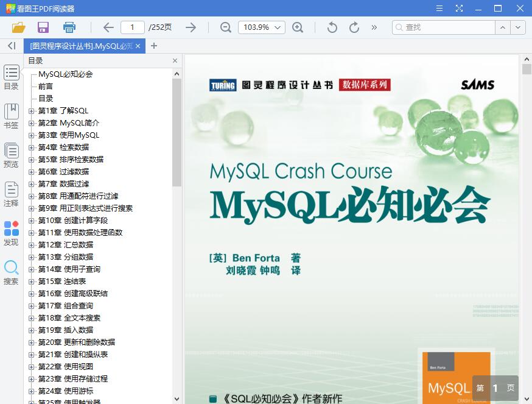532x404 pixels.
Task: Jump to 第22章 使用视图
Action: tap(66, 367)
